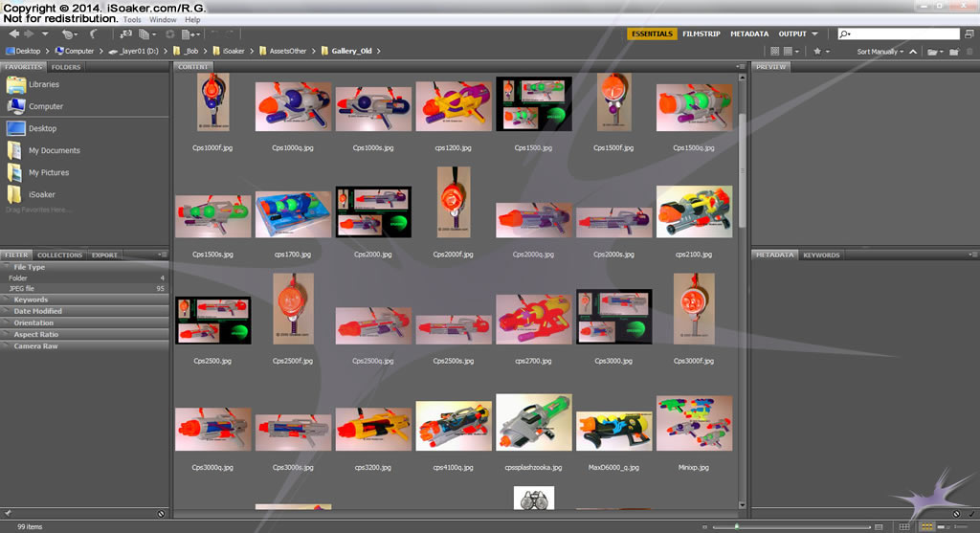
Task: Switch to the Collections tab
Action: 59,255
